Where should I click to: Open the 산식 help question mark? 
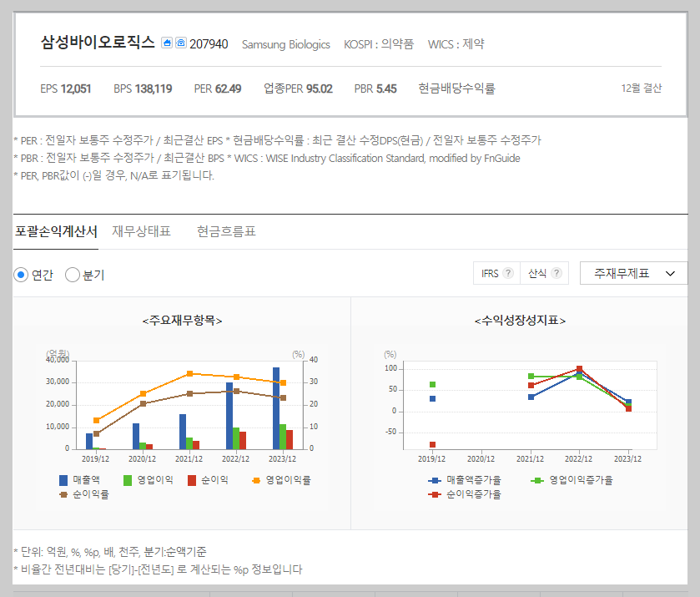(556, 273)
